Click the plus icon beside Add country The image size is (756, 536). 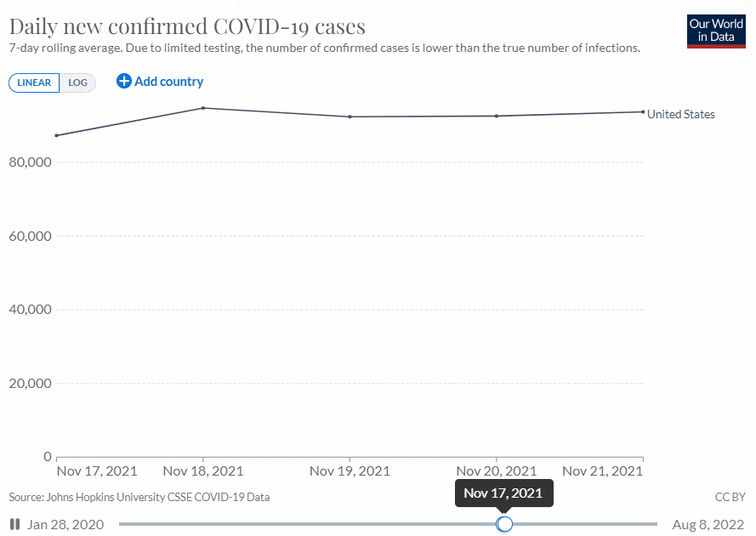(x=123, y=82)
